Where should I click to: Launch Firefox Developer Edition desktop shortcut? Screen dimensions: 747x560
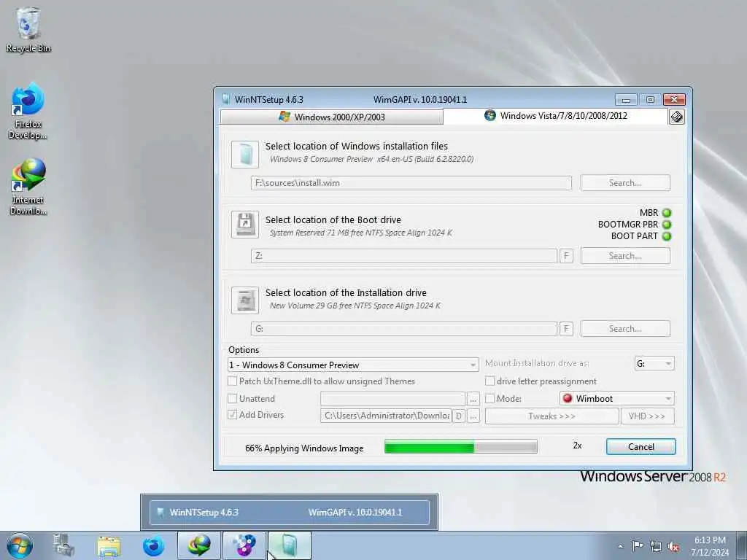coord(28,112)
